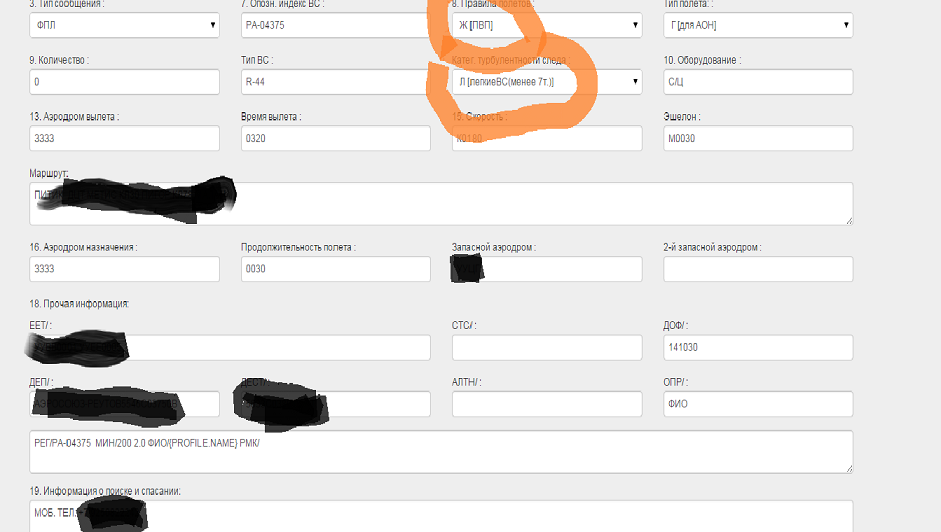Select the Эшелон field with М0030
This screenshot has height=532, width=941.
pos(757,138)
